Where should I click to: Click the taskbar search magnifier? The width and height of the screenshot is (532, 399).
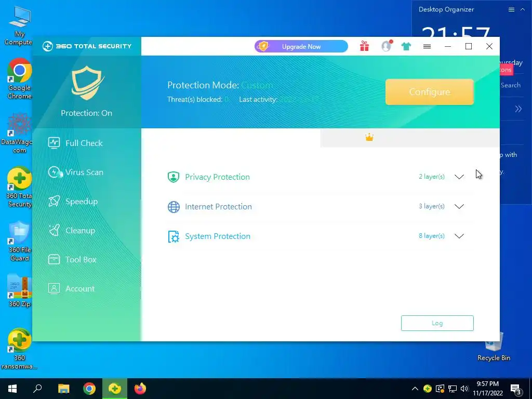coord(37,389)
